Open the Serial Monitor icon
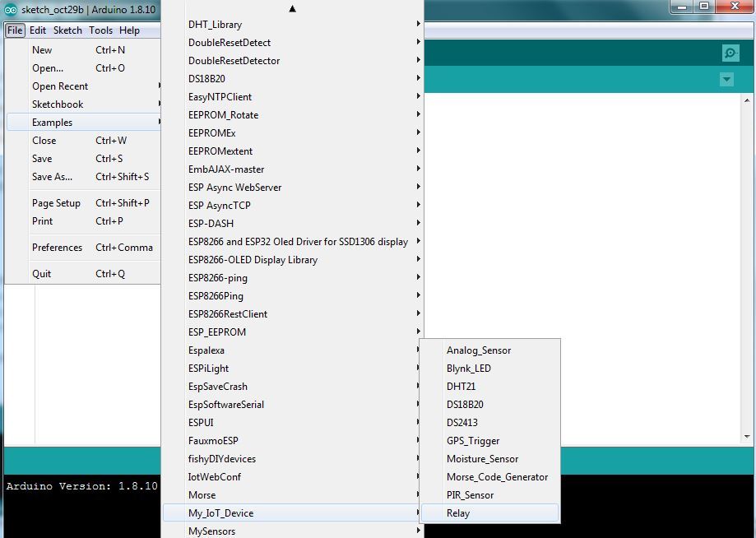 [x=731, y=53]
